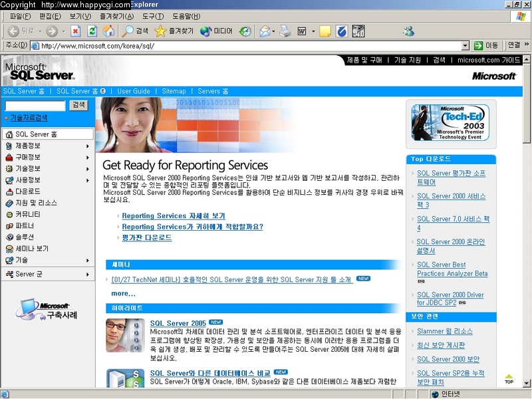
Task: Open 제품 및 구매 in the top black bar
Action: pos(364,61)
